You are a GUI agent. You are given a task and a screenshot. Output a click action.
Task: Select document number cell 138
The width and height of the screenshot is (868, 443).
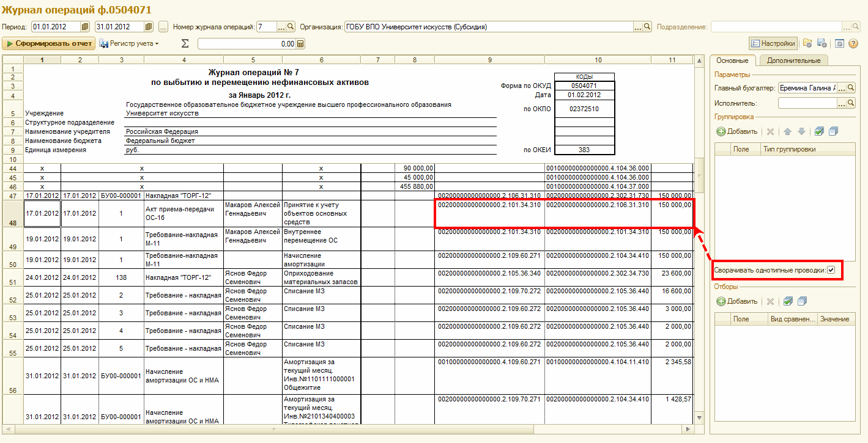[x=121, y=277]
